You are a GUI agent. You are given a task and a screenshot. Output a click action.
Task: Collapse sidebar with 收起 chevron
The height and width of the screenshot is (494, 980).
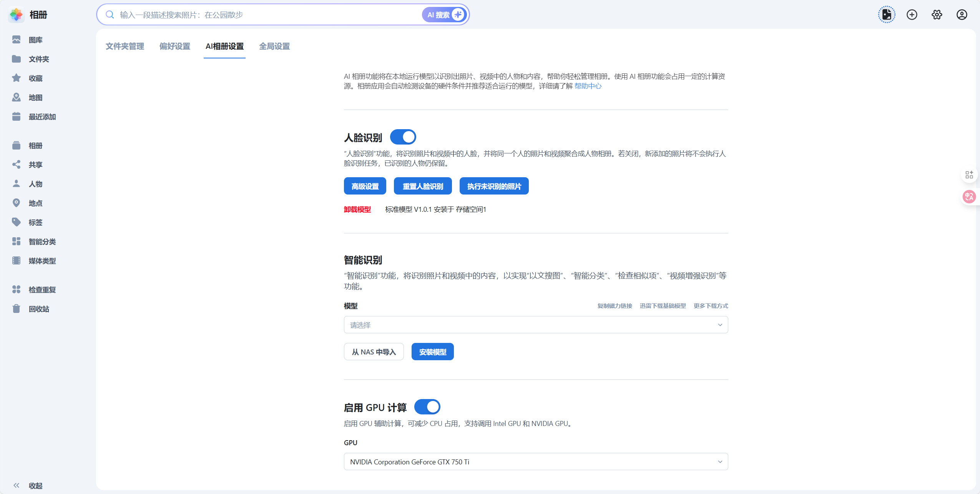(x=16, y=485)
